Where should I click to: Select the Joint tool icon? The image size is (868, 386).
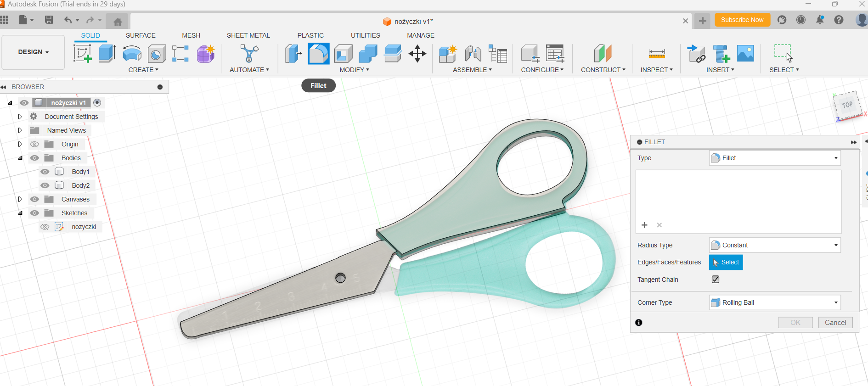pos(473,54)
